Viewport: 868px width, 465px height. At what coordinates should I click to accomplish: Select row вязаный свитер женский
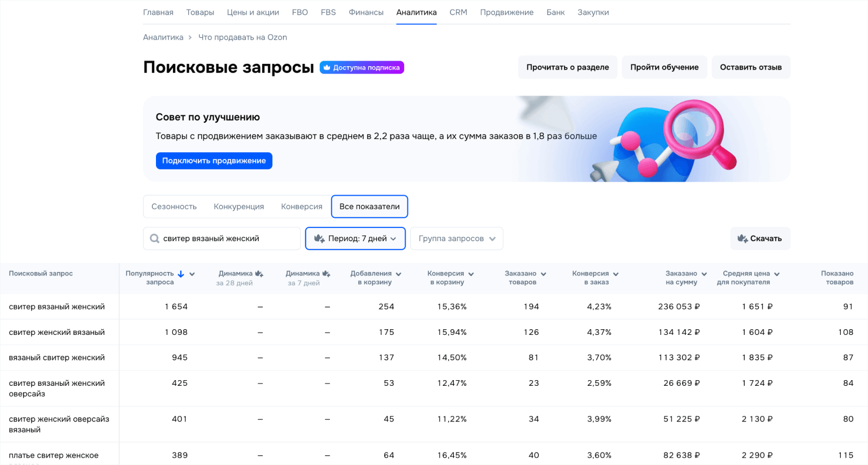click(434, 358)
